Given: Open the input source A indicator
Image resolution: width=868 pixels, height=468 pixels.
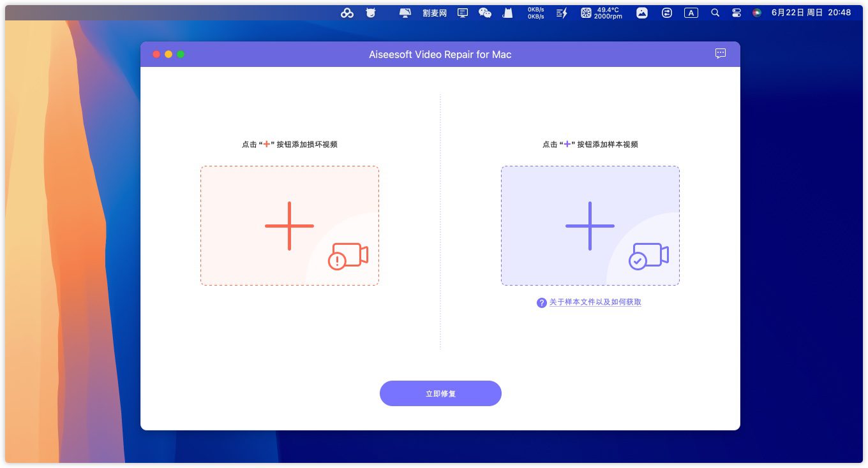Looking at the screenshot, I should pos(691,13).
